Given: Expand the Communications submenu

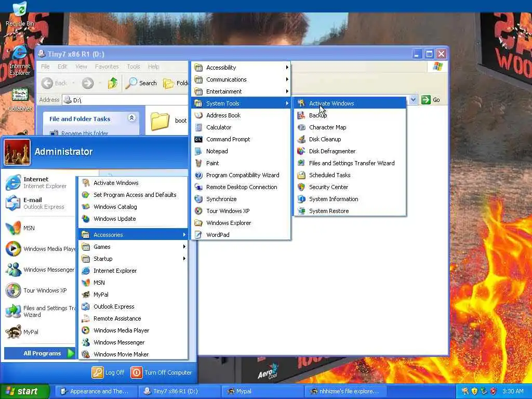Looking at the screenshot, I should [x=241, y=79].
